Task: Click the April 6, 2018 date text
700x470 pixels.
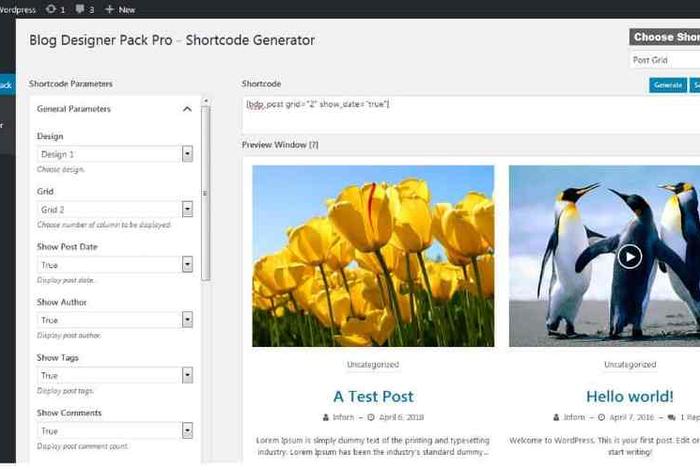Action: pyautogui.click(x=401, y=418)
